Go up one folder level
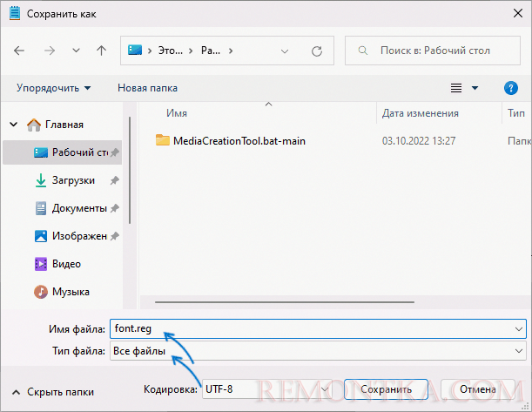Viewport: 532px width, 412px height. 101,51
